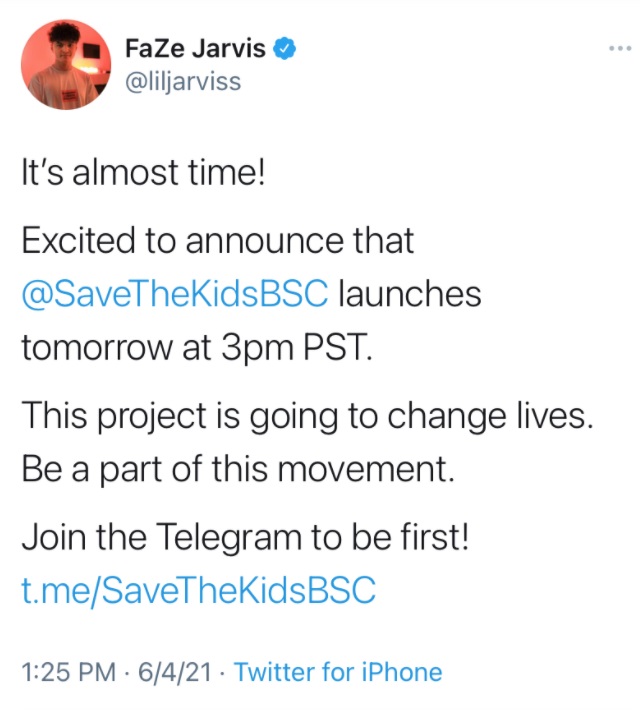The image size is (640, 710).
Task: Open the tweet's three-dot more options menu
Action: coord(620,48)
